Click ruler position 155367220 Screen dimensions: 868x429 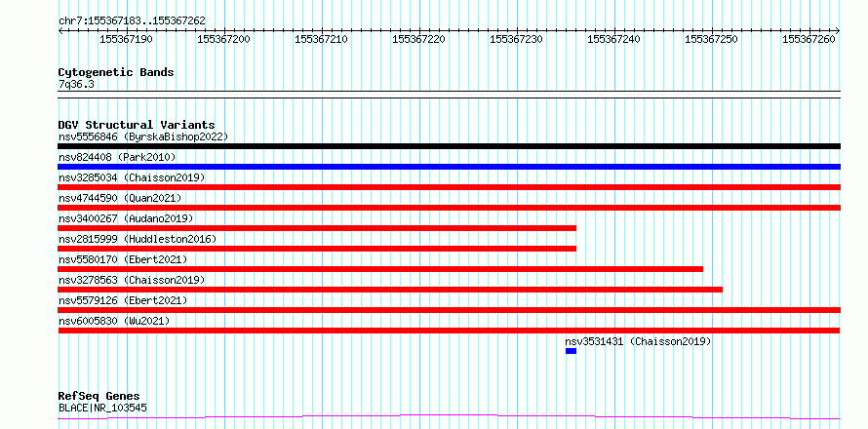(x=418, y=39)
